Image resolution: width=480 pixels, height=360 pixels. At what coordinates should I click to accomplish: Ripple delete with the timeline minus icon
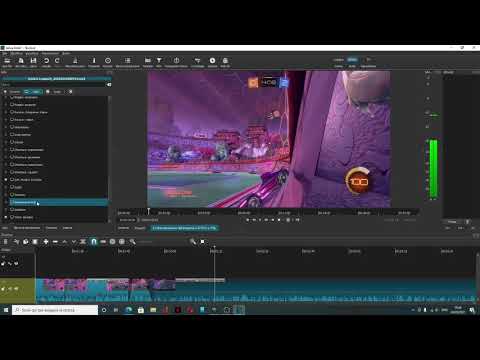tap(55, 242)
